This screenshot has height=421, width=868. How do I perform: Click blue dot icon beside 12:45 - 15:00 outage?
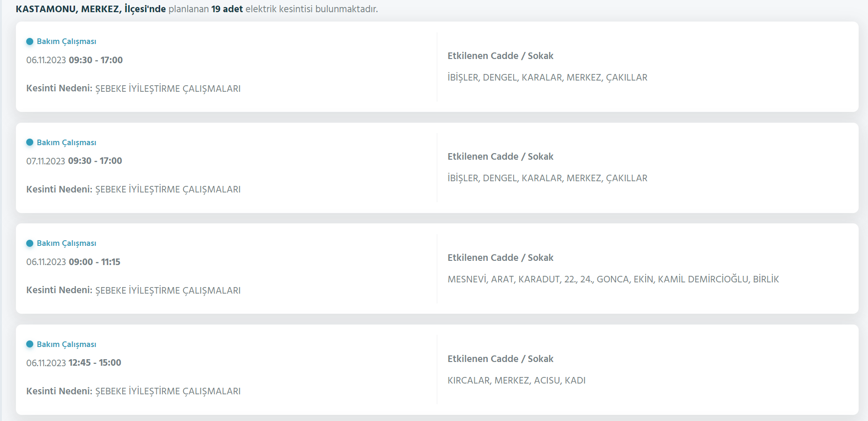pyautogui.click(x=29, y=344)
